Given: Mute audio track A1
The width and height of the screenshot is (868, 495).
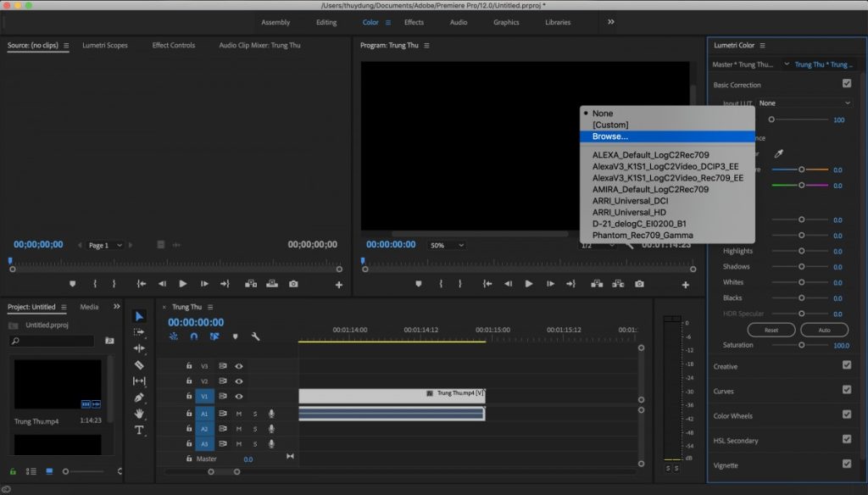Looking at the screenshot, I should [x=239, y=414].
